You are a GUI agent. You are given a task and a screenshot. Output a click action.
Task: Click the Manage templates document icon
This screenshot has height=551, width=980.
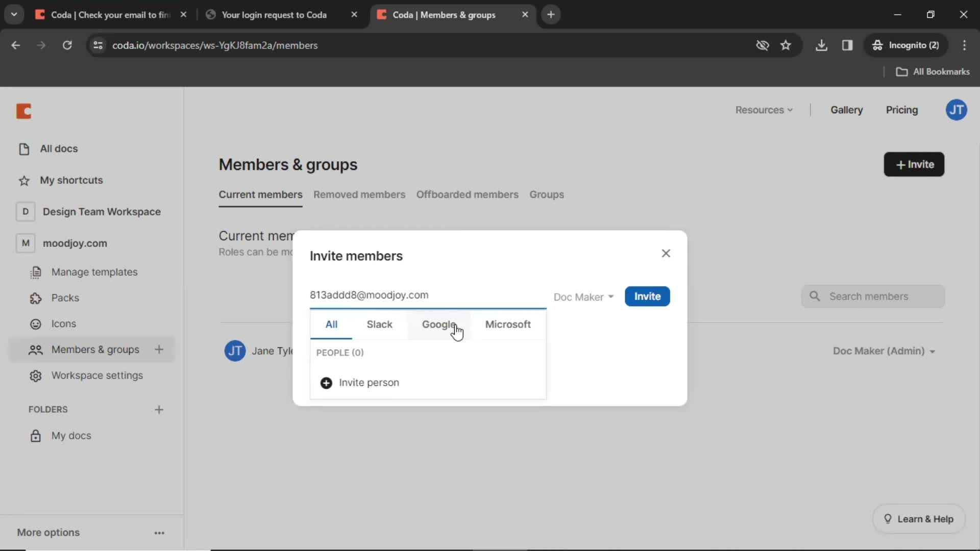(x=35, y=272)
